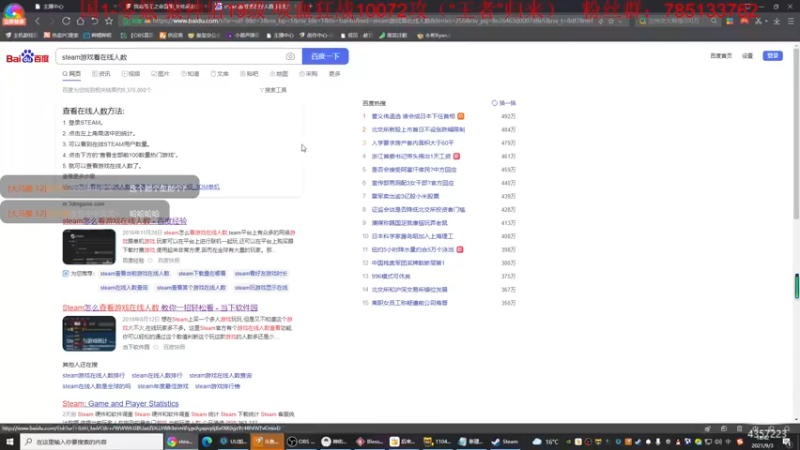This screenshot has height=450, width=800.
Task: Expand the 更多 search categories
Action: pyautogui.click(x=334, y=74)
